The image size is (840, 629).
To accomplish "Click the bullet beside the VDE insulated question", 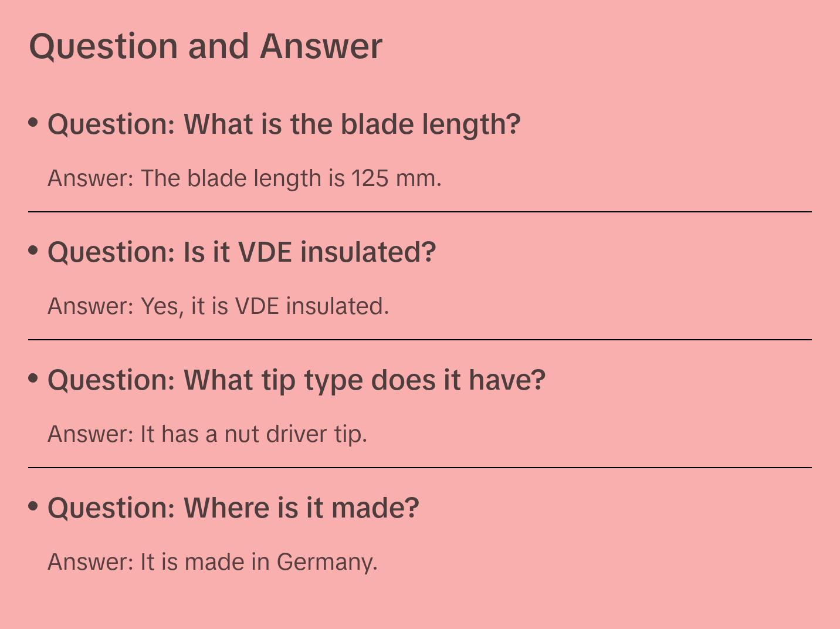I will tap(33, 251).
